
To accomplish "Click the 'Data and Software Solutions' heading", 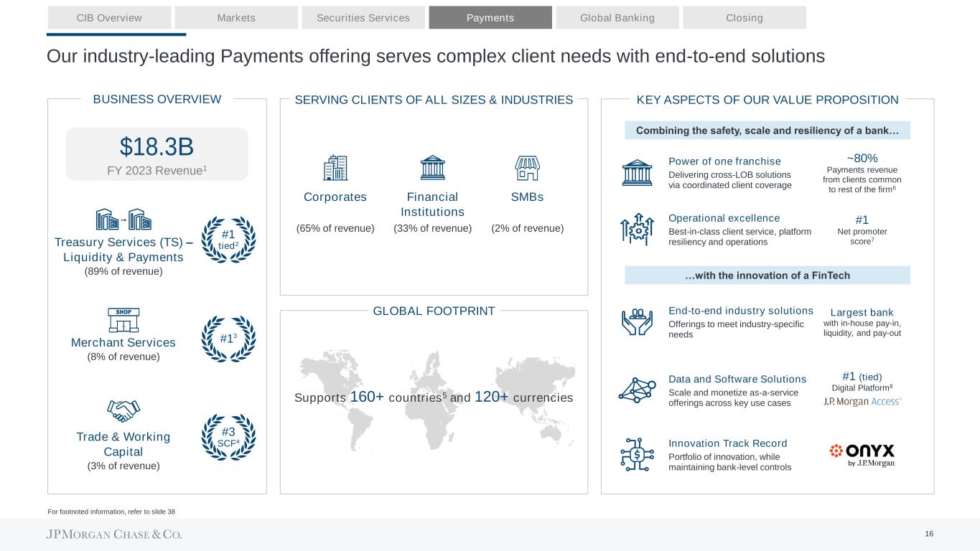I will click(x=737, y=379).
